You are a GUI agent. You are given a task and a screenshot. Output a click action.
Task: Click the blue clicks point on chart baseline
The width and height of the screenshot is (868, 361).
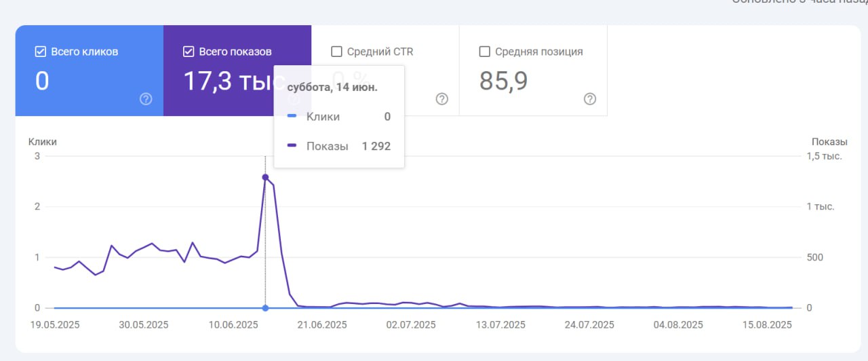pos(265,308)
